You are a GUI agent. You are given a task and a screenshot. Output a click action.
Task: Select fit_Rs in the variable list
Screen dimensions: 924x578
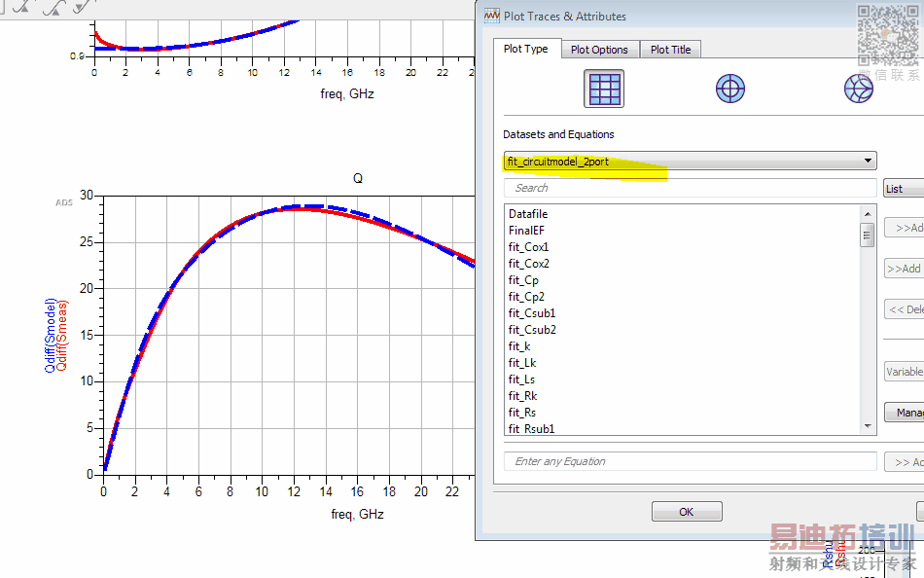(522, 413)
